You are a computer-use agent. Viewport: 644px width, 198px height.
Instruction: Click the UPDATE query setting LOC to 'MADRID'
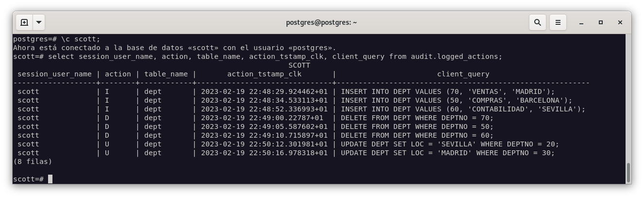(447, 153)
